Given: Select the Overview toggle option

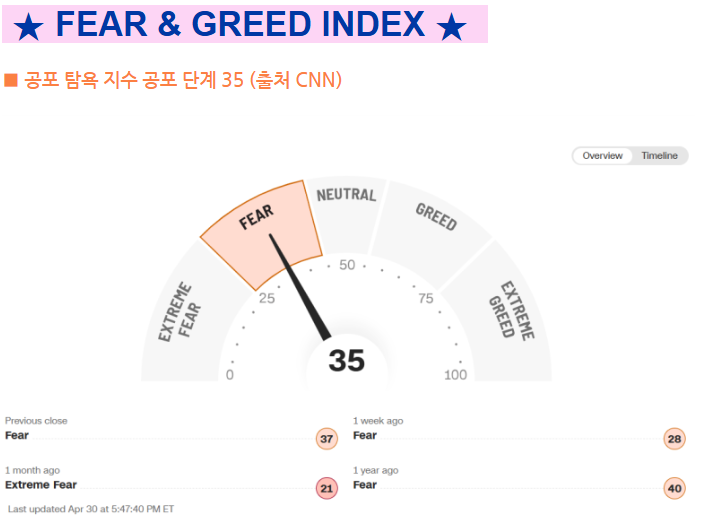Looking at the screenshot, I should [x=602, y=156].
